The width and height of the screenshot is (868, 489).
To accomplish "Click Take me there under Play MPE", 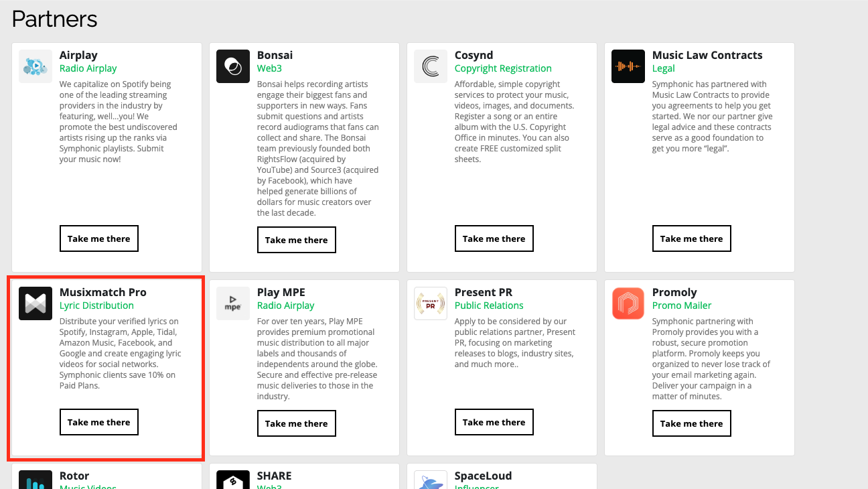I will pyautogui.click(x=297, y=423).
